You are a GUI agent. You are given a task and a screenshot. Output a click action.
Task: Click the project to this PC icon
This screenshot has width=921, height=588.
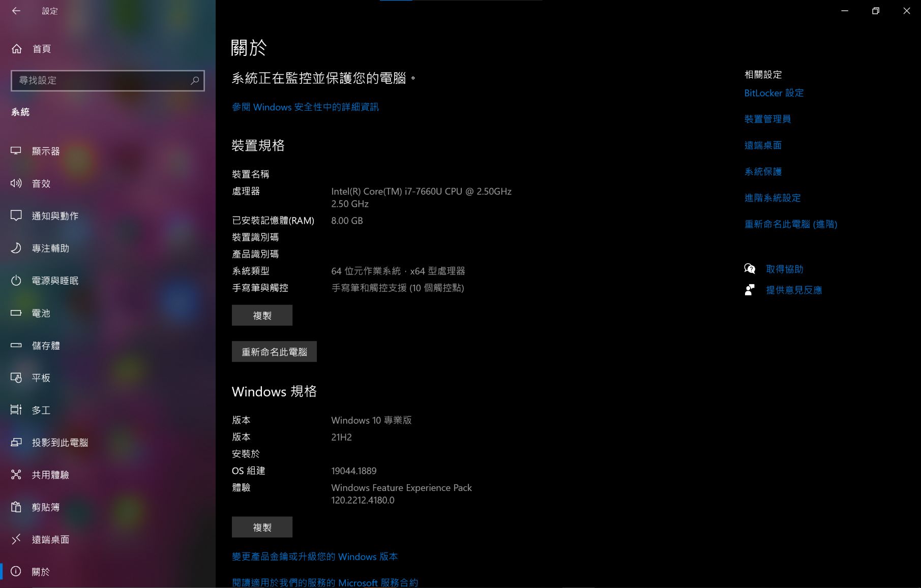tap(16, 442)
